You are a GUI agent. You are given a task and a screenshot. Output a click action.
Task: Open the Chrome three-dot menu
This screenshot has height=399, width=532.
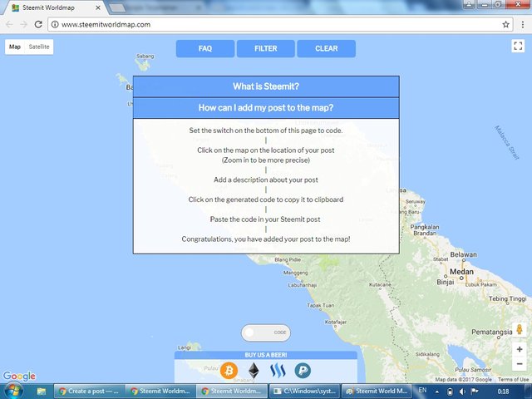(523, 24)
